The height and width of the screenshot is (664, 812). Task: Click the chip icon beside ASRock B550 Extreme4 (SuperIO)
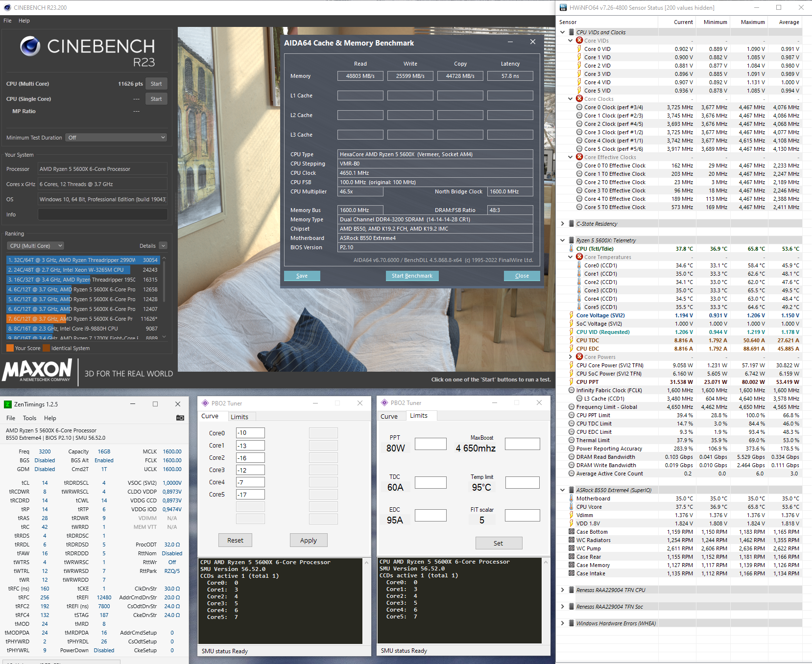[572, 490]
